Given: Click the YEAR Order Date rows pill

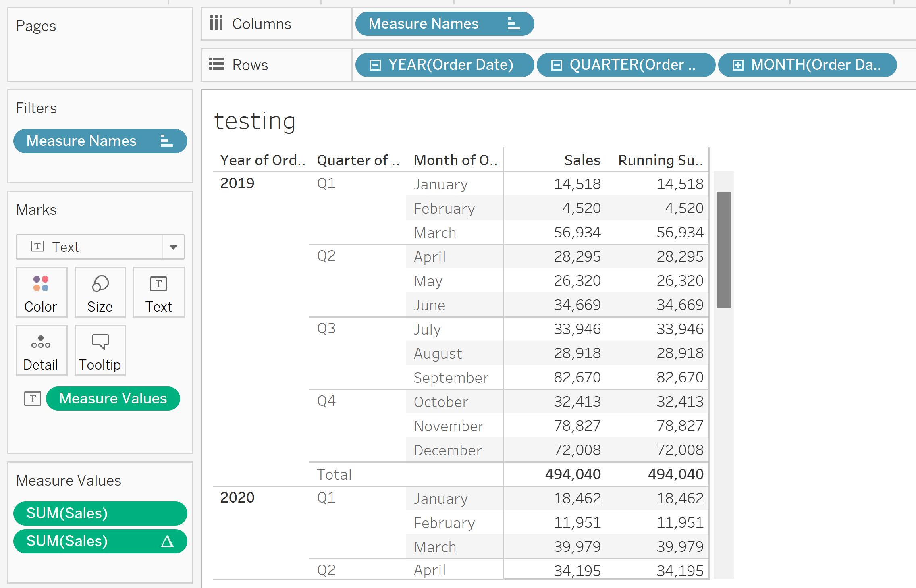Looking at the screenshot, I should pos(444,65).
